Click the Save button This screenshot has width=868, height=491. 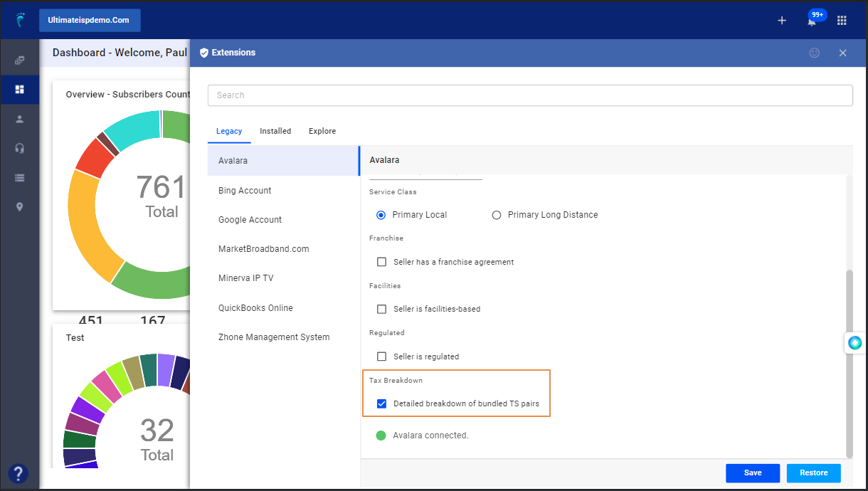(x=753, y=473)
